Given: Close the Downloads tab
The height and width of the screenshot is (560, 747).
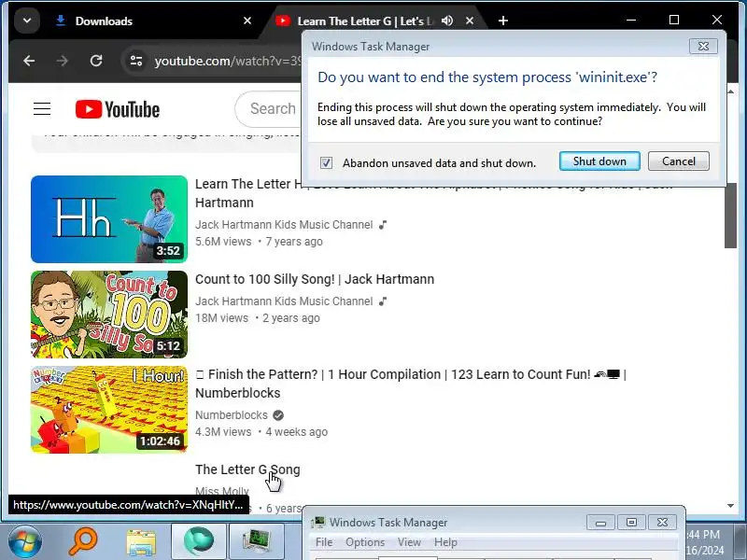Looking at the screenshot, I should click(247, 21).
